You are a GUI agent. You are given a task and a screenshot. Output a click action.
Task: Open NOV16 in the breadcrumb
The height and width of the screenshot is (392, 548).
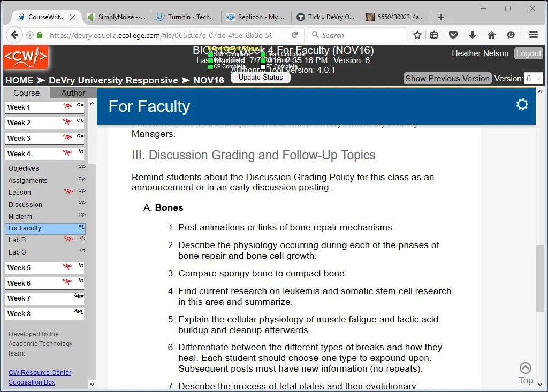coord(209,80)
